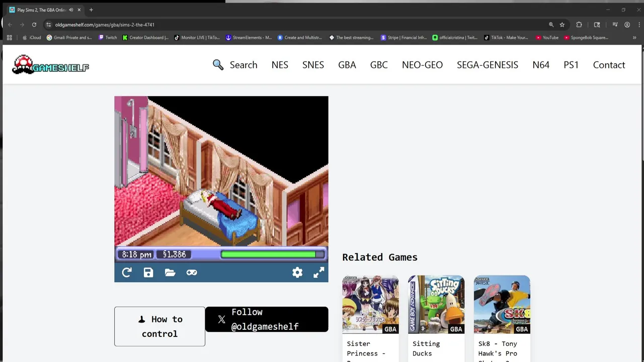
Task: Click the media control music icon
Action: point(615,25)
